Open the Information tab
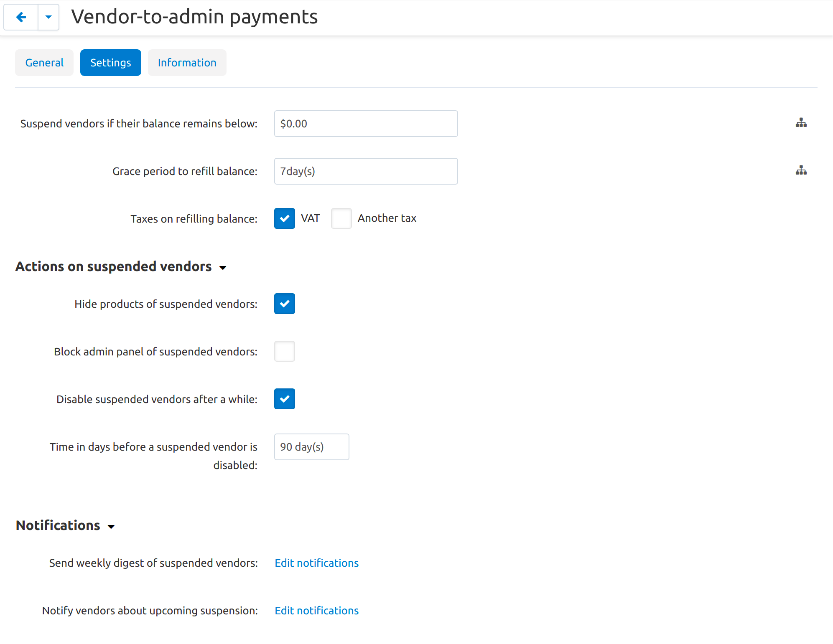 pyautogui.click(x=187, y=63)
